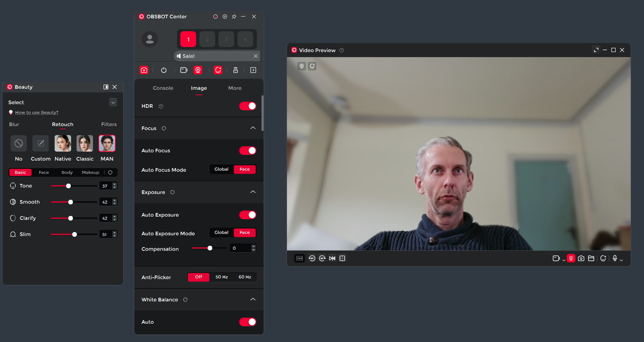Set Anti-Flicker to 50 Hz
644x342 pixels.
[222, 277]
